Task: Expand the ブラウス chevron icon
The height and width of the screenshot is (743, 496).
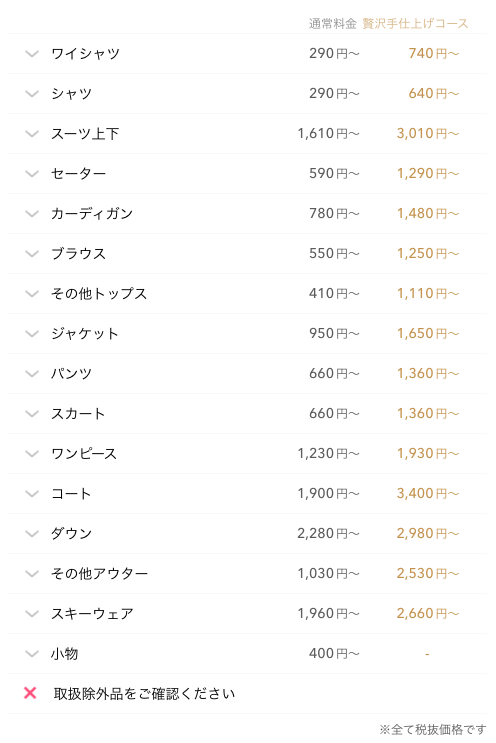Action: (32, 254)
